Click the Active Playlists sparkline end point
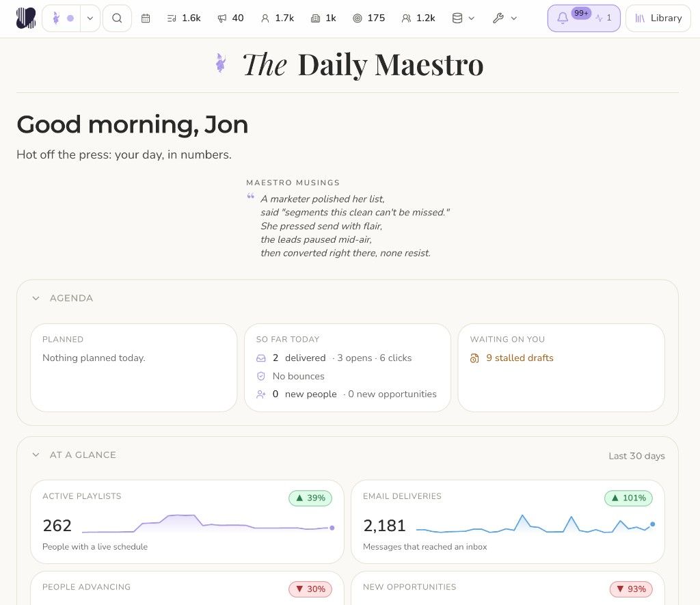The image size is (700, 605). pos(332,528)
